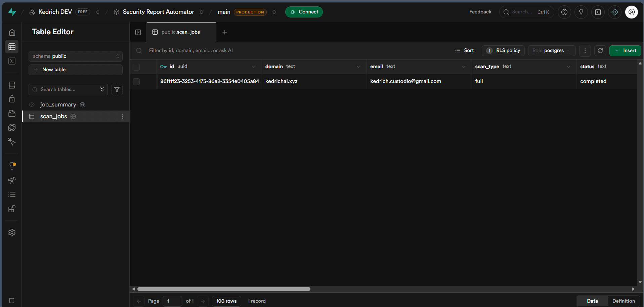Viewport: 644px width, 307px height.
Task: Toggle the select-all rows header checkbox
Action: 136,67
